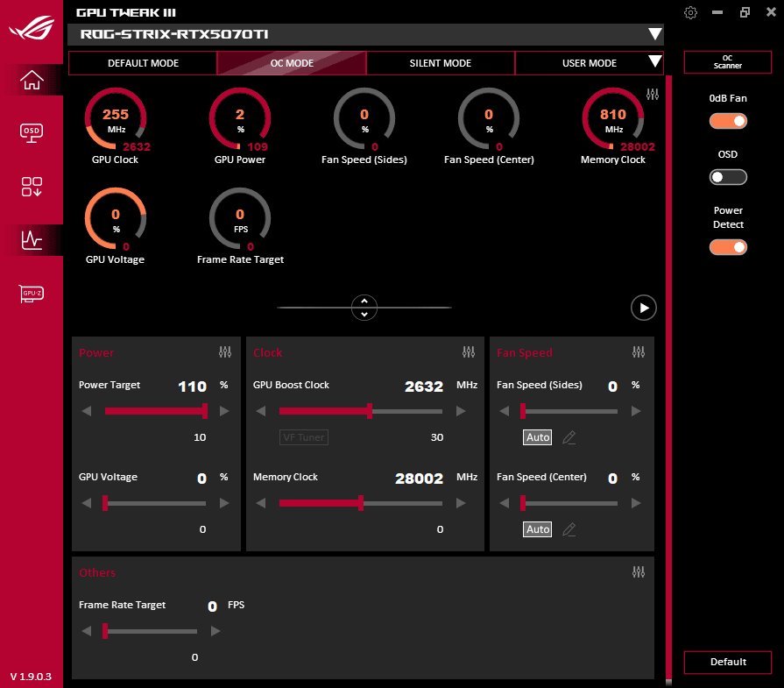Expand the User Mode profile dropdown arrow
The height and width of the screenshot is (688, 784).
[653, 62]
